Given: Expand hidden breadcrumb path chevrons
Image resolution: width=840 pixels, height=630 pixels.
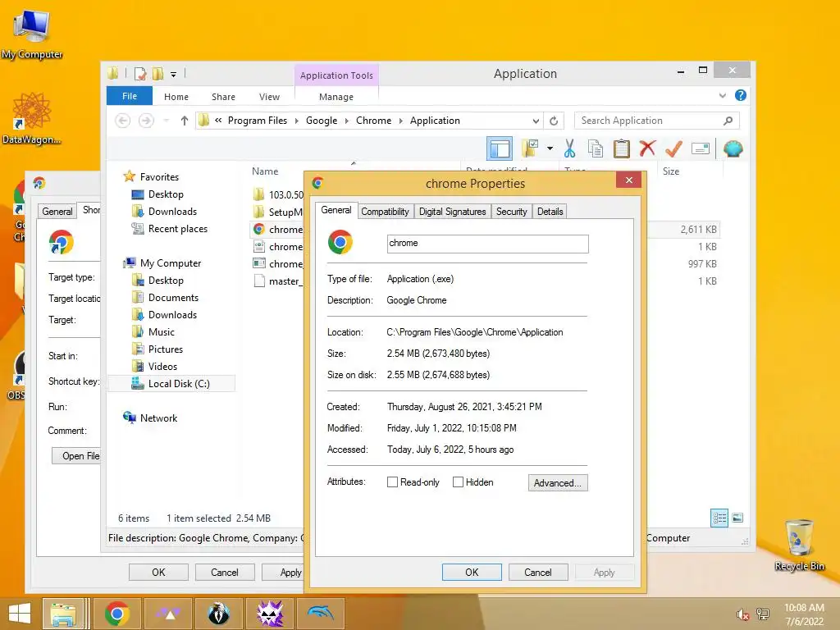Looking at the screenshot, I should pyautogui.click(x=218, y=121).
